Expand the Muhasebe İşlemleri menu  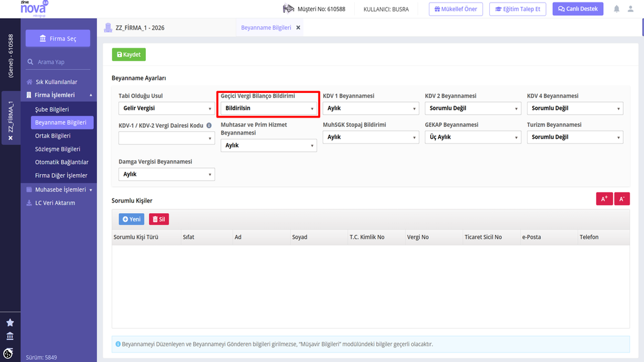[x=58, y=190]
